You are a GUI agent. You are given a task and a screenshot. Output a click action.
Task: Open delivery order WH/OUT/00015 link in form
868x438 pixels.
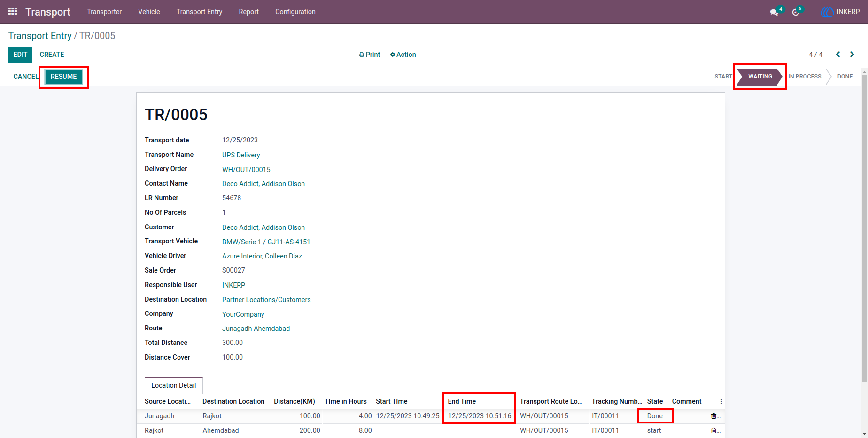click(246, 170)
